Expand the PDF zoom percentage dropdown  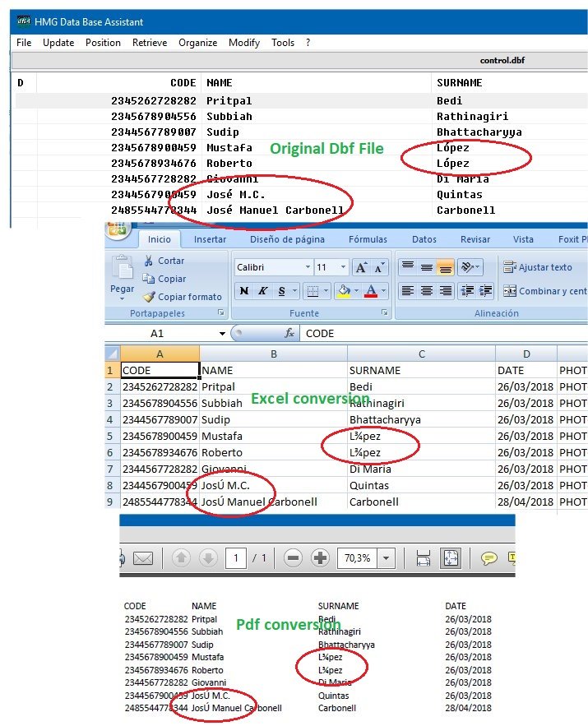pyautogui.click(x=386, y=558)
